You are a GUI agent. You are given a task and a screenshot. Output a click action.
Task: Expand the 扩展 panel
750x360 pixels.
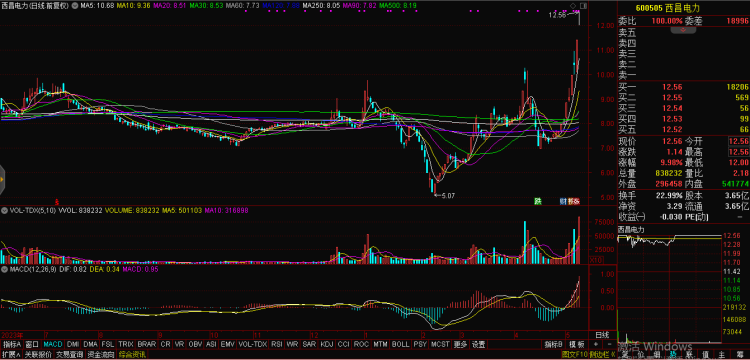10,355
